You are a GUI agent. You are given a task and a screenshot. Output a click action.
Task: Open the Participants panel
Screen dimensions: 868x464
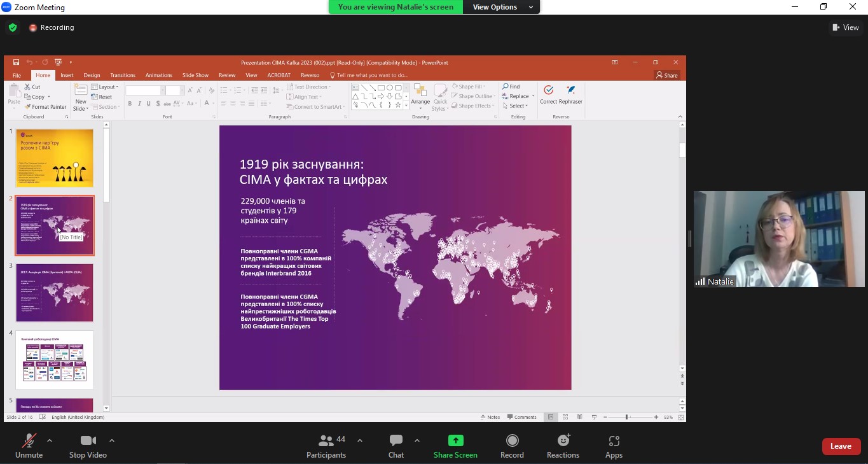tap(326, 446)
